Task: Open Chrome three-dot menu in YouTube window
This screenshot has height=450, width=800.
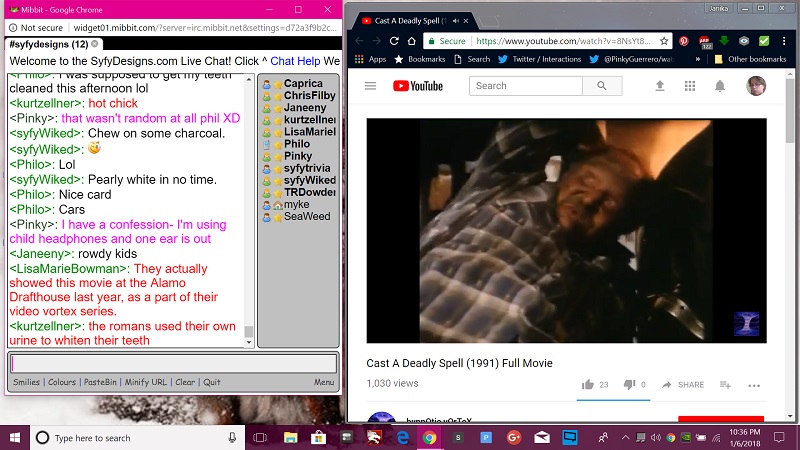Action: click(784, 41)
